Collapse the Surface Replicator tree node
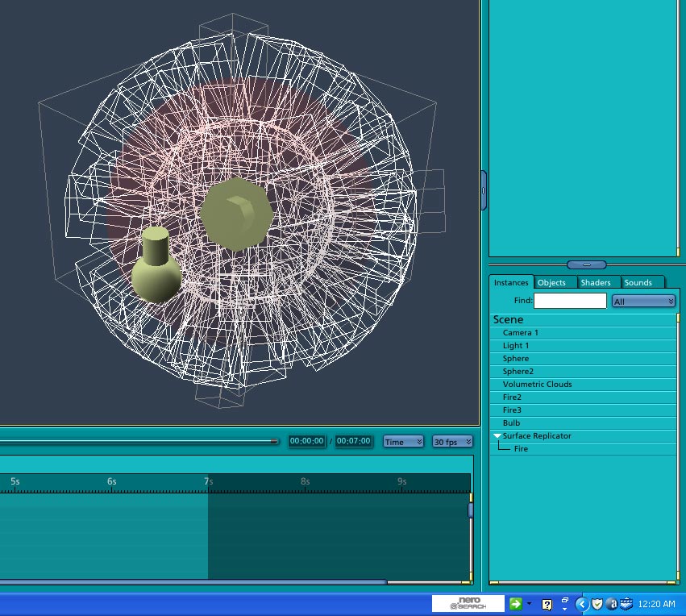This screenshot has width=686, height=616. click(x=497, y=435)
